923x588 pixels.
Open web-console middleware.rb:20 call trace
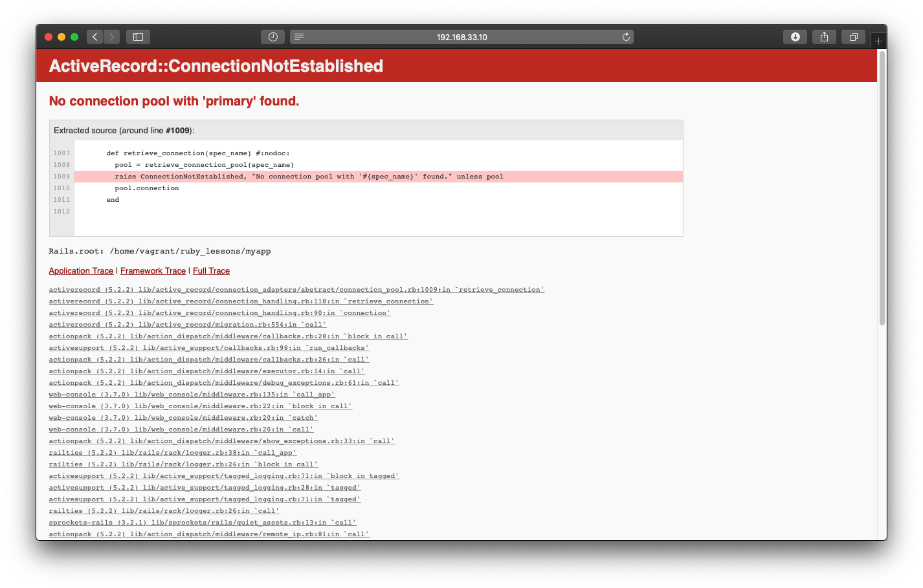(x=181, y=430)
